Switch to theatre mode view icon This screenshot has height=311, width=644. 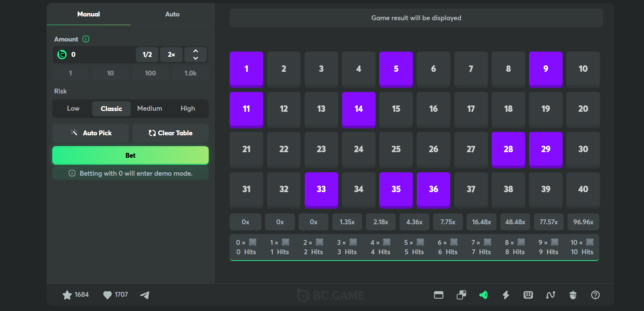(x=439, y=295)
